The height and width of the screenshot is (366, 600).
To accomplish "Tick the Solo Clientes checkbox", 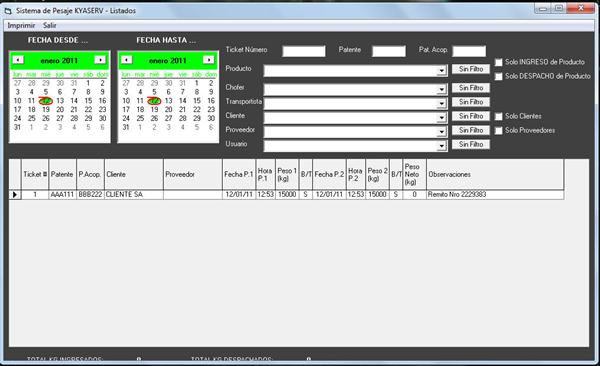I will (x=499, y=116).
